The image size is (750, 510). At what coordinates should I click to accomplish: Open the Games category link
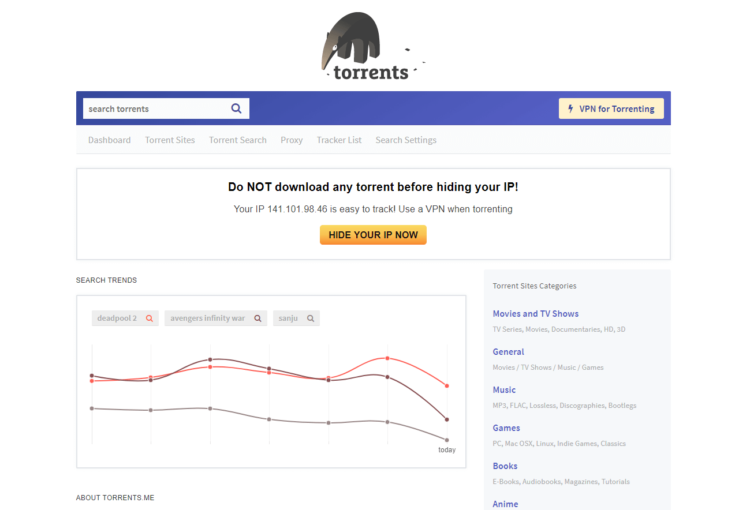tap(506, 428)
